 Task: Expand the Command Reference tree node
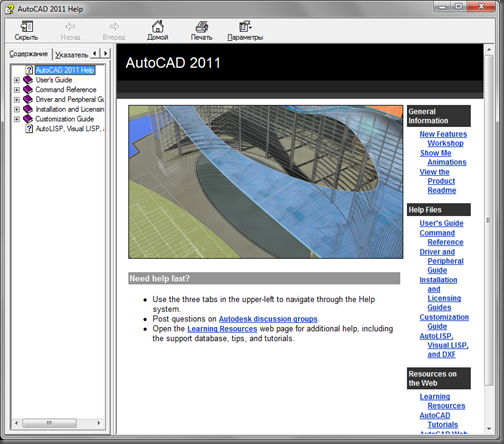coord(17,90)
